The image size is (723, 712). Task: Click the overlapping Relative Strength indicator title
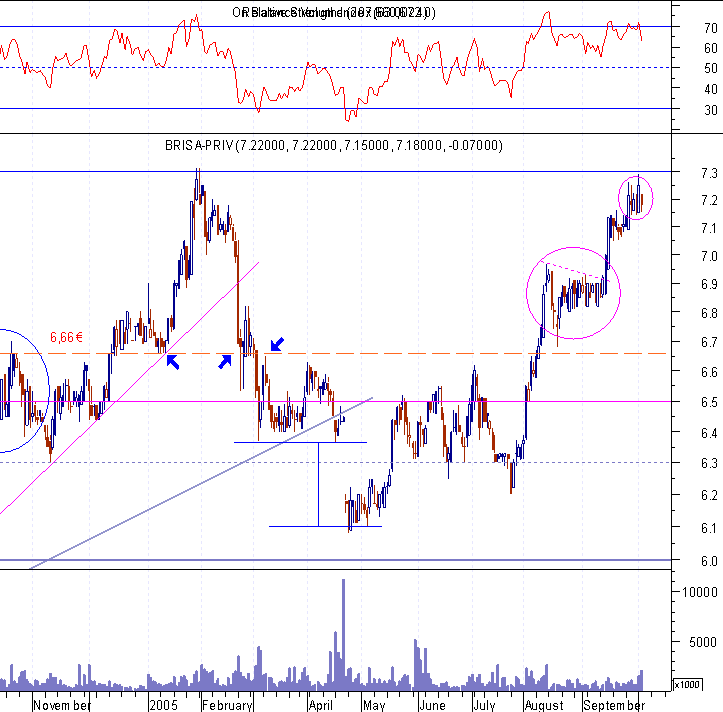coord(333,12)
